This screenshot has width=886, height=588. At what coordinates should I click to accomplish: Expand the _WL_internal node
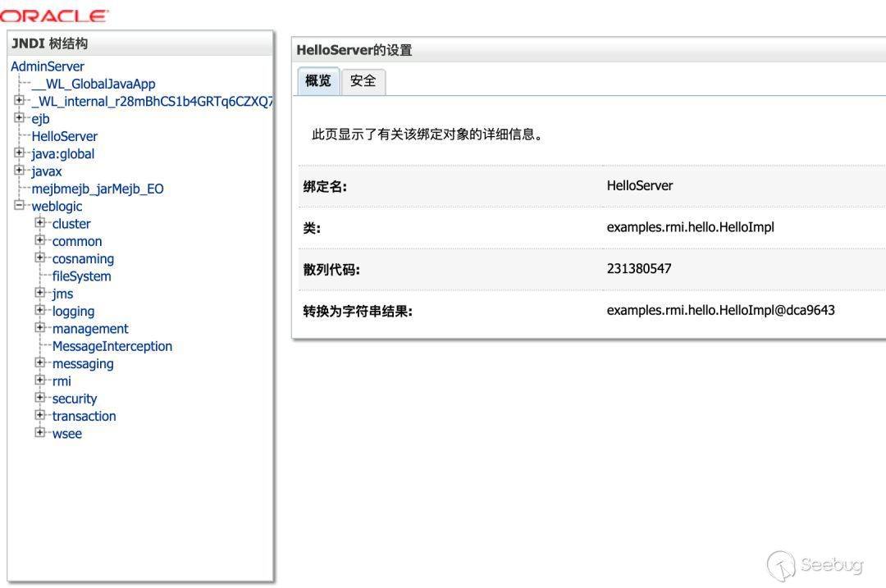(x=19, y=100)
